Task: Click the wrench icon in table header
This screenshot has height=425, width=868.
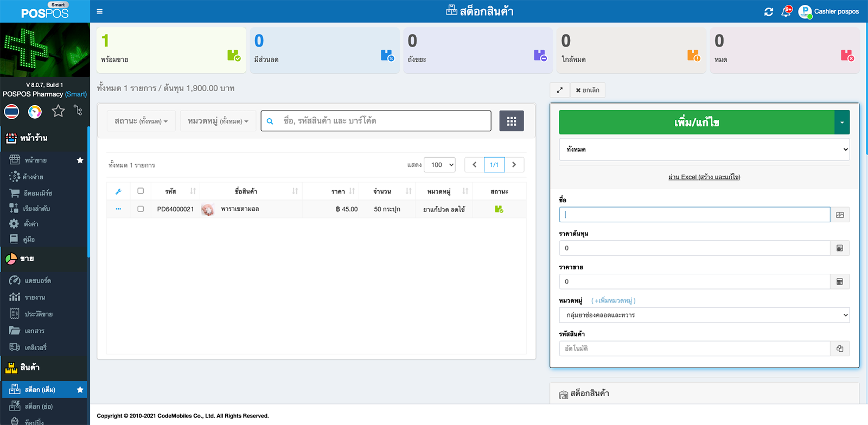Action: point(118,191)
